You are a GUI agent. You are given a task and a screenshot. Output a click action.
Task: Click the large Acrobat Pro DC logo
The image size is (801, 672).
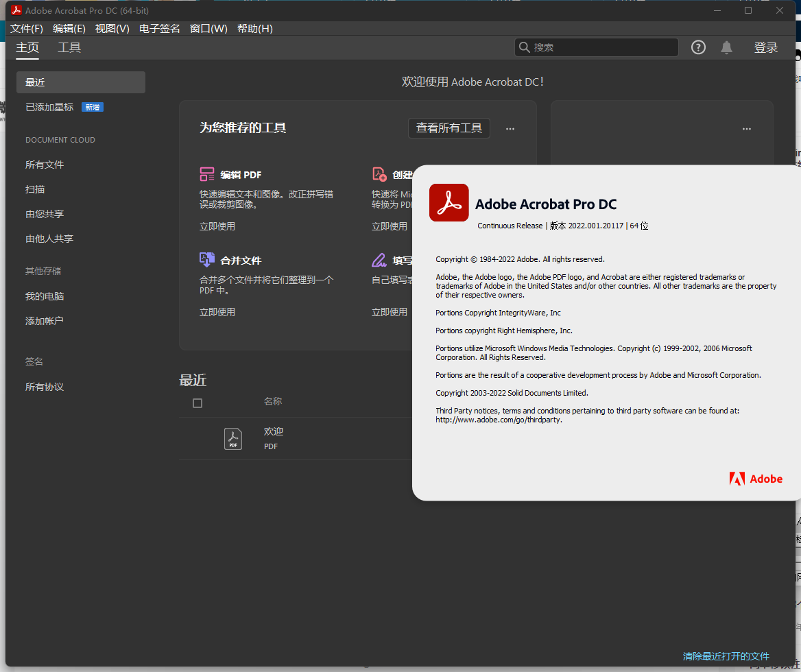pos(449,203)
